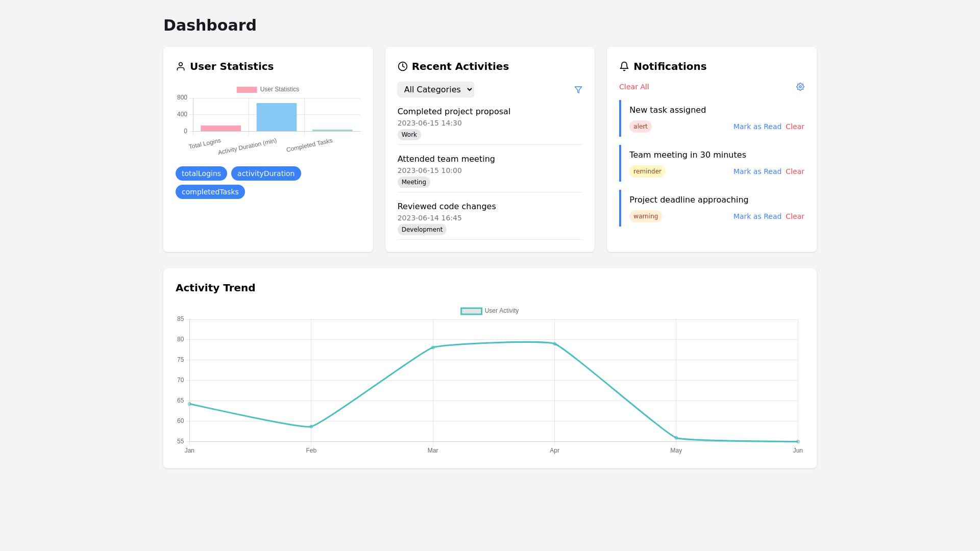Click the Development category tag
This screenshot has height=551, width=980.
tap(422, 230)
